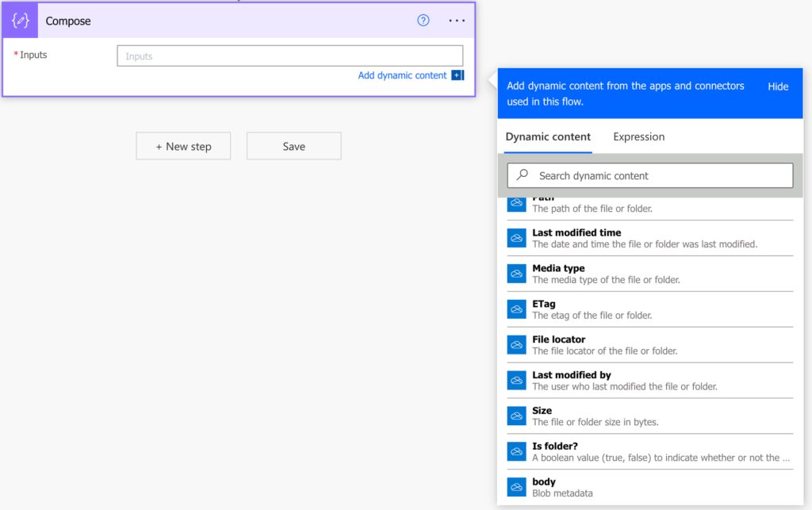
Task: Click the blob icon next to body
Action: pyautogui.click(x=516, y=486)
